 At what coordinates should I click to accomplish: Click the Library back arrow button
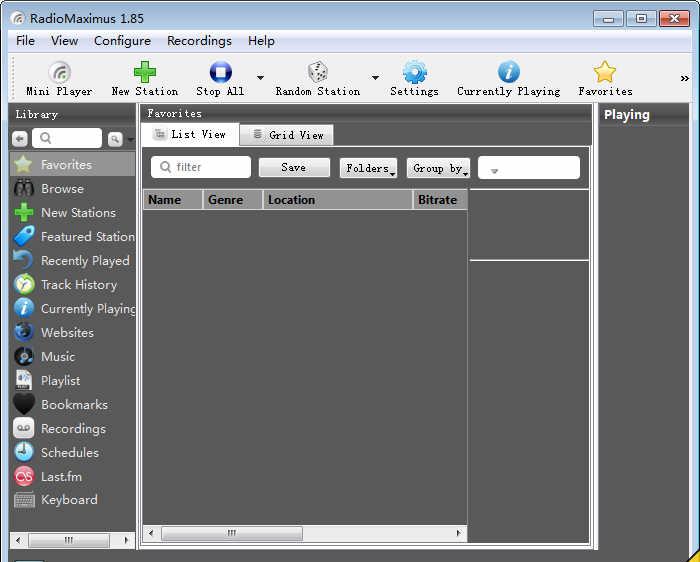pyautogui.click(x=20, y=139)
